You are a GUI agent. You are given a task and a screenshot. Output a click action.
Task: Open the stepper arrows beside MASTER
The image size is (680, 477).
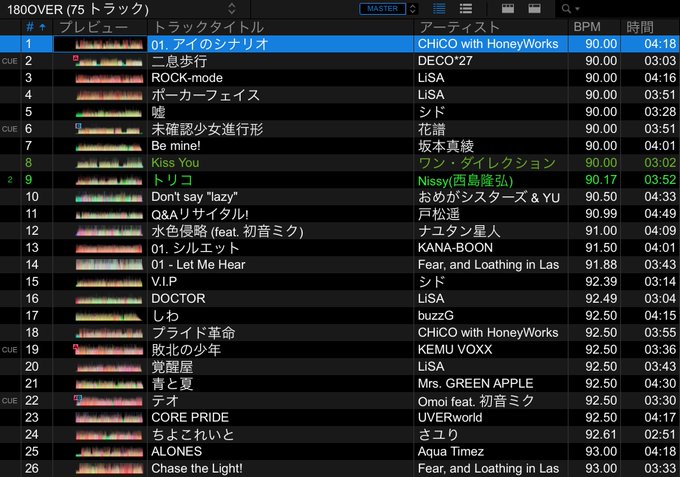tap(412, 9)
